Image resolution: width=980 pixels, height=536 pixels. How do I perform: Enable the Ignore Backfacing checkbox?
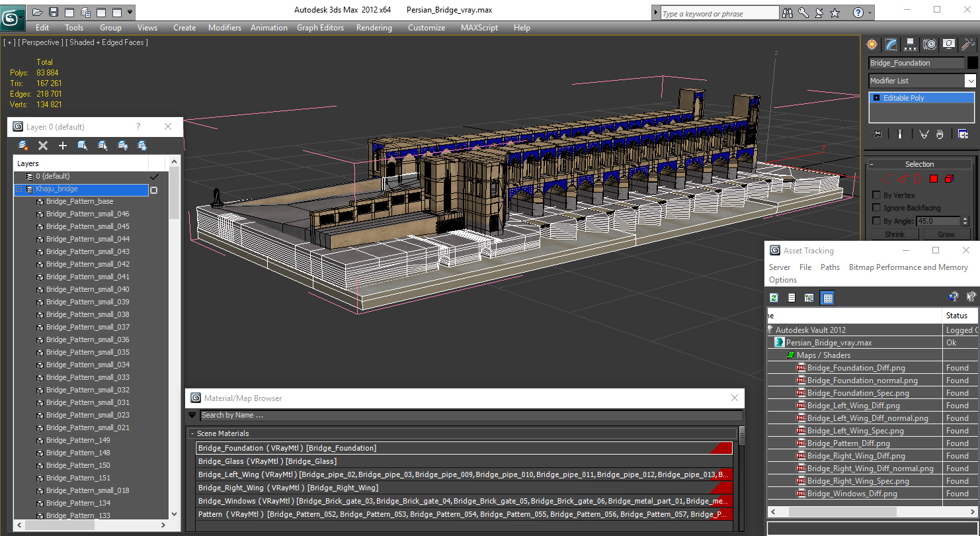(x=877, y=208)
